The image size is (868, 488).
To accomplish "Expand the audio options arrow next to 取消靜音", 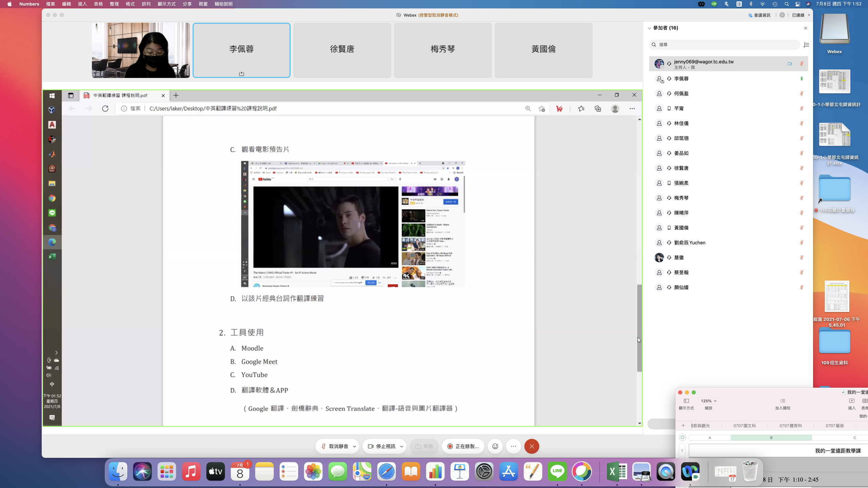I will coord(354,446).
